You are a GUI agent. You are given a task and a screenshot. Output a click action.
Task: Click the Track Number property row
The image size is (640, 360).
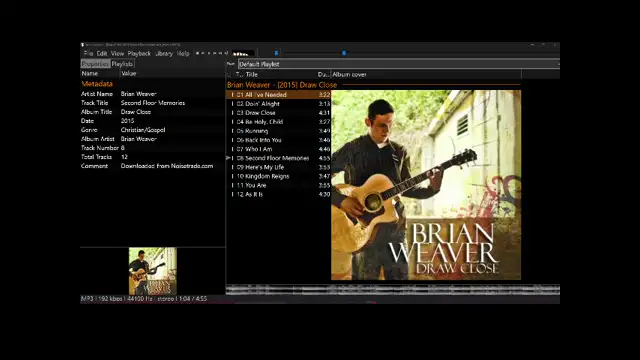153,148
